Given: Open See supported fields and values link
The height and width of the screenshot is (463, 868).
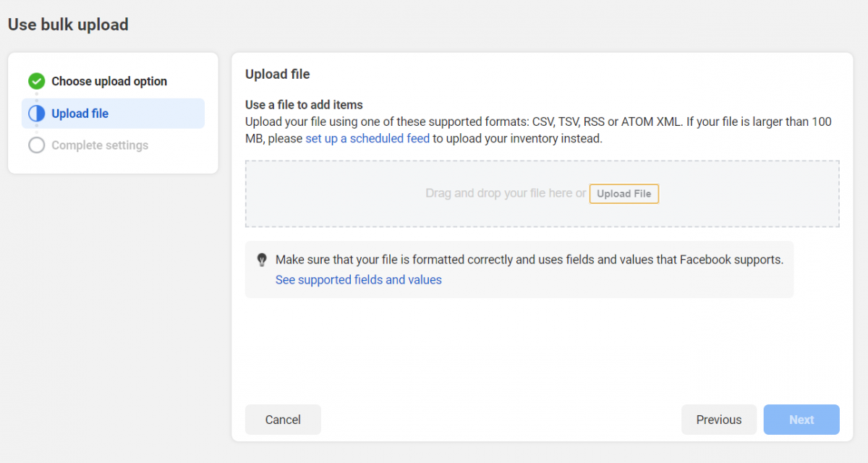Looking at the screenshot, I should 358,280.
